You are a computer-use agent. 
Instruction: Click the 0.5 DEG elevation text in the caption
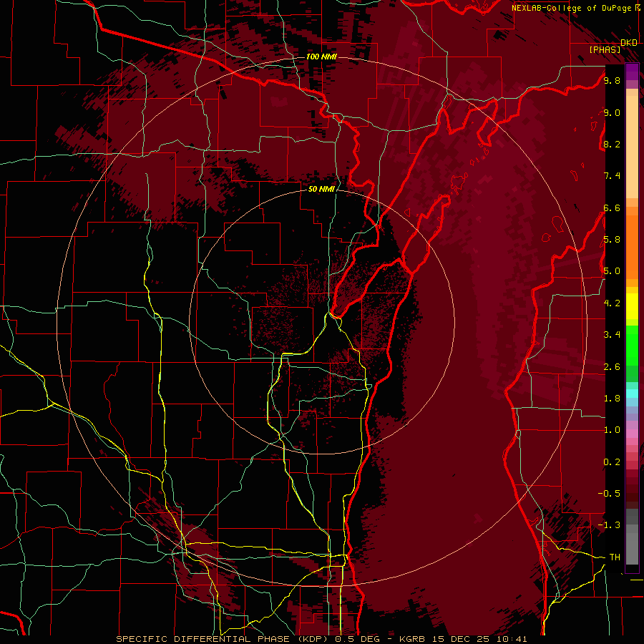pyautogui.click(x=357, y=639)
